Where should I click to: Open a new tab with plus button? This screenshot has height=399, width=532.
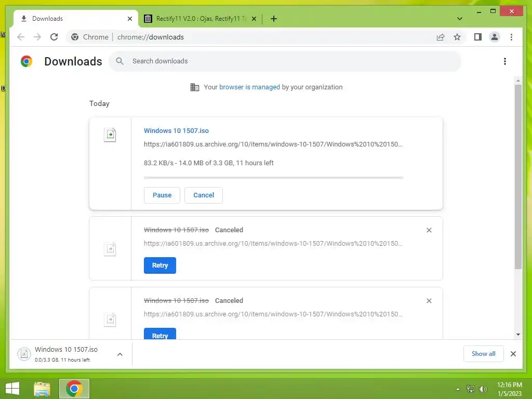274,19
